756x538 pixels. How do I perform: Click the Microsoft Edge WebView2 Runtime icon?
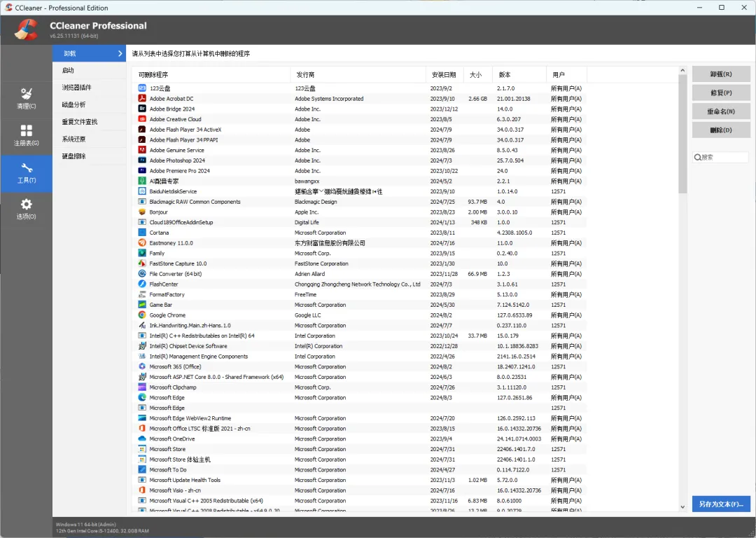[x=141, y=418]
